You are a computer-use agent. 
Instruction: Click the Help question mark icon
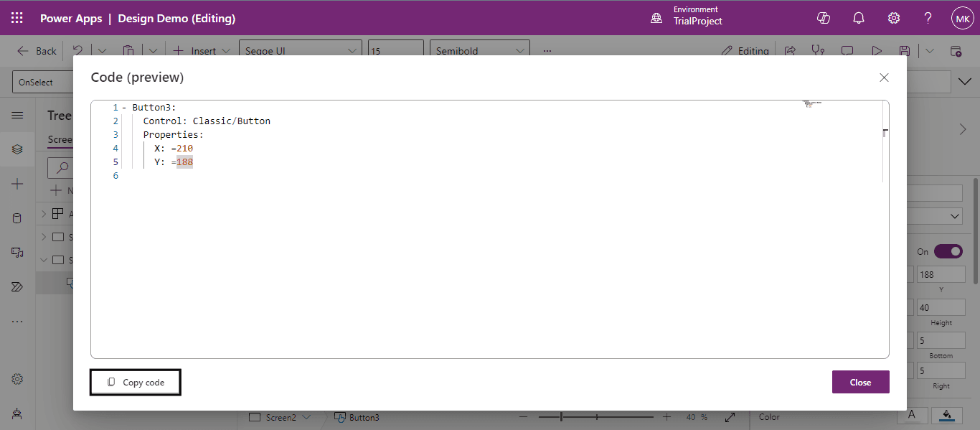(928, 18)
